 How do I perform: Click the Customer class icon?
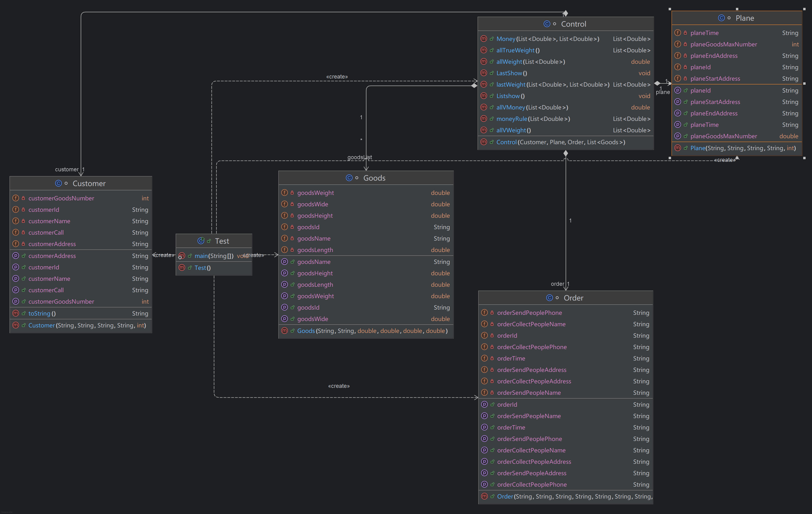pos(58,183)
